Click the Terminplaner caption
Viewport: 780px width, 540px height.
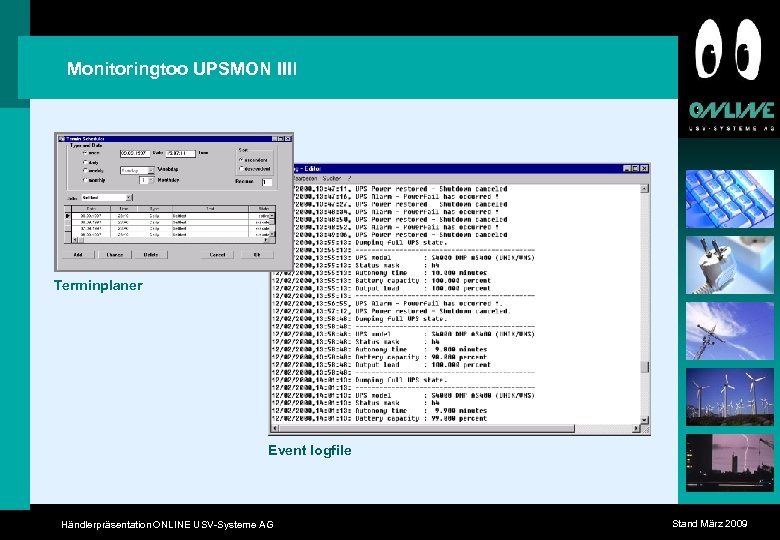click(x=98, y=285)
